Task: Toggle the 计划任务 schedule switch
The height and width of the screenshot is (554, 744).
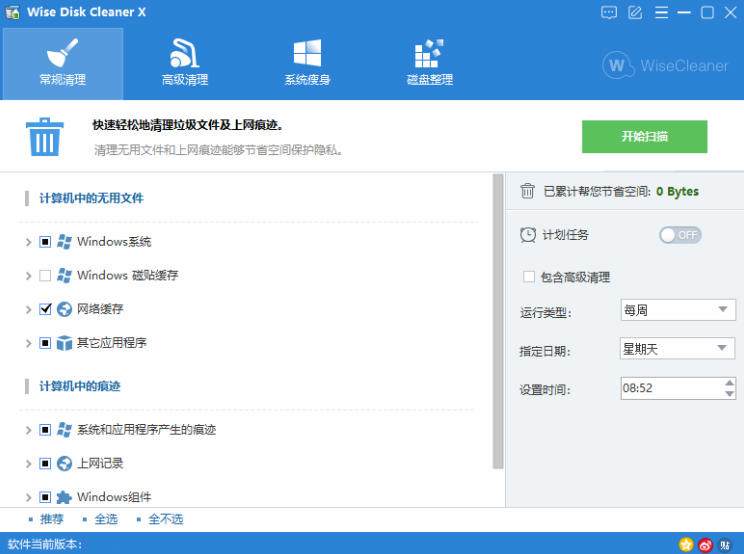Action: 680,235
